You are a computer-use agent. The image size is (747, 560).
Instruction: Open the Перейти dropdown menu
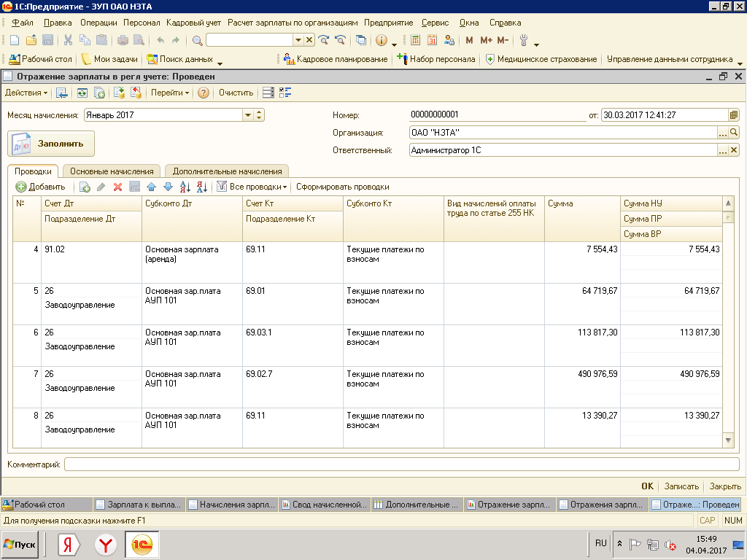(x=170, y=93)
